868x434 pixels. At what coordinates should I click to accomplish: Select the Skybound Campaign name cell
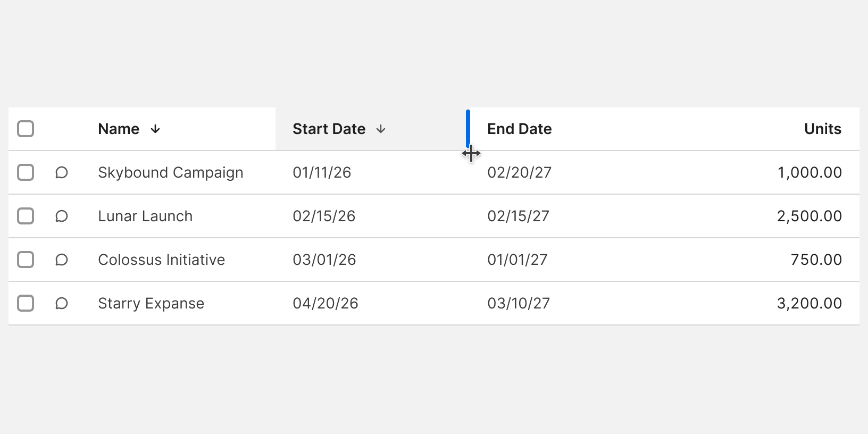click(x=170, y=173)
